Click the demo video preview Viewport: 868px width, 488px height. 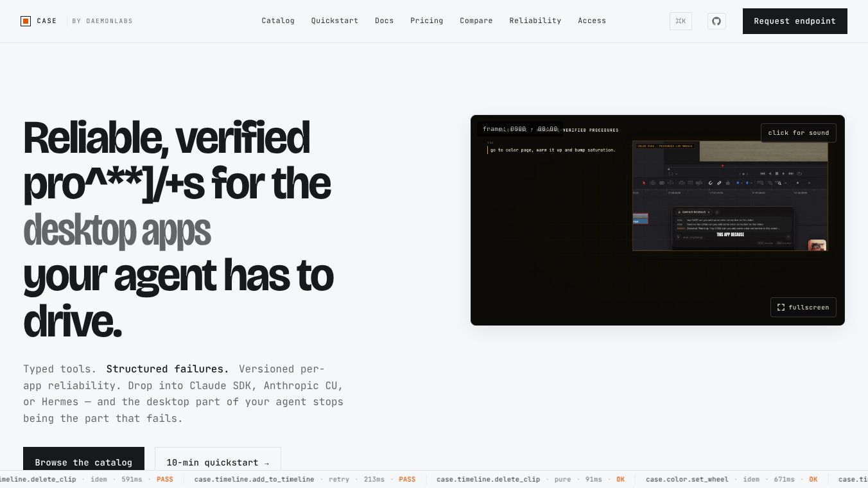click(x=657, y=220)
